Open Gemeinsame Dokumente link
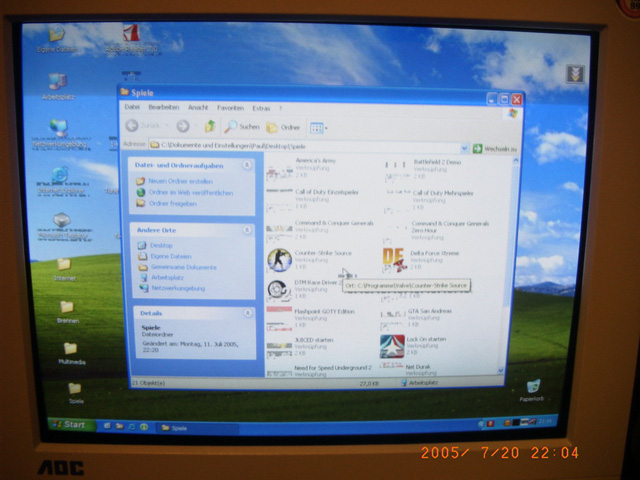This screenshot has height=480, width=640. 183,267
